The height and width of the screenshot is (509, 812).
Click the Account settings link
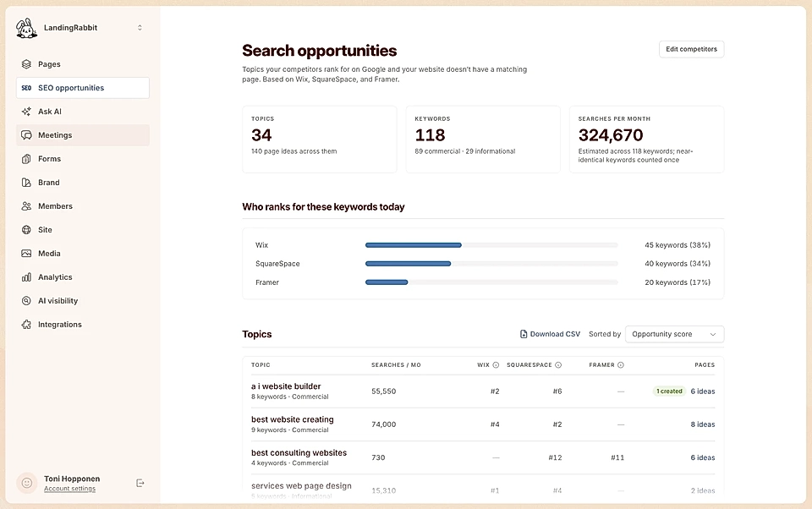point(70,489)
